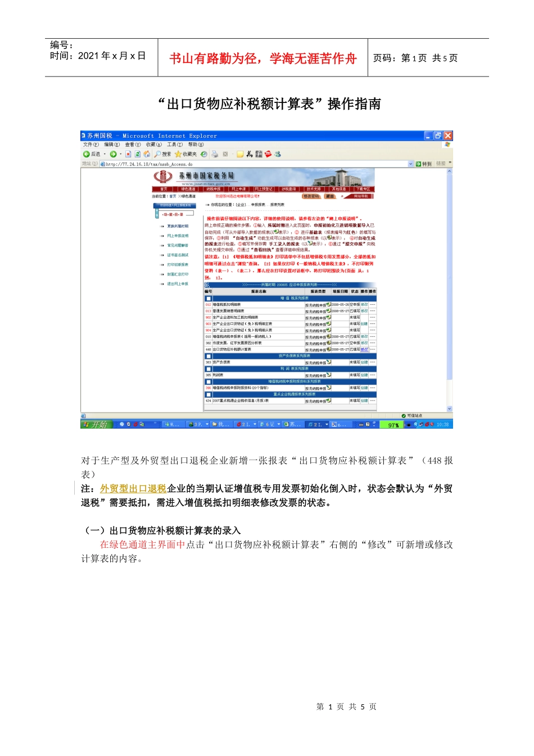Viewport: 534px width, 756px height.
Task: Click the Messenger people icon in IE toolbar
Action: pyautogui.click(x=277, y=154)
